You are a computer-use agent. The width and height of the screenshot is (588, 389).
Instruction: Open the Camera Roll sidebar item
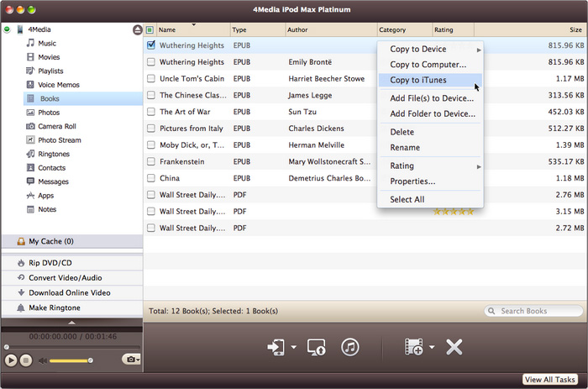tap(57, 126)
